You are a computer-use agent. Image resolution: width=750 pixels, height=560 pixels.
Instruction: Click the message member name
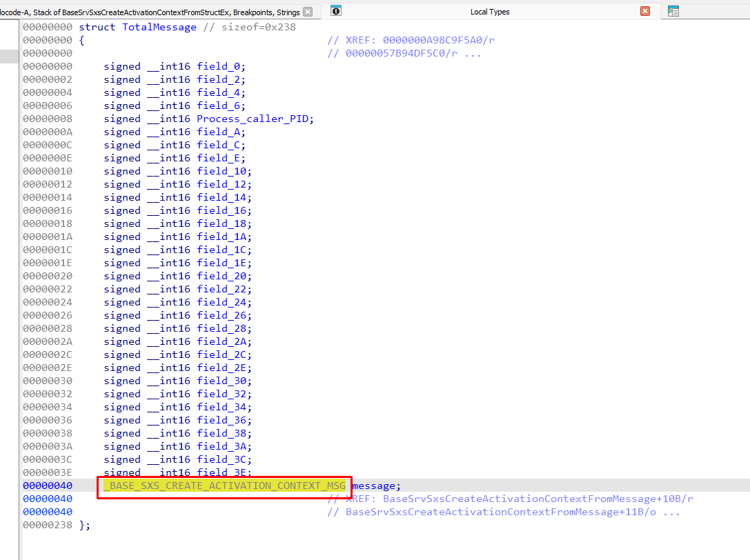[373, 486]
